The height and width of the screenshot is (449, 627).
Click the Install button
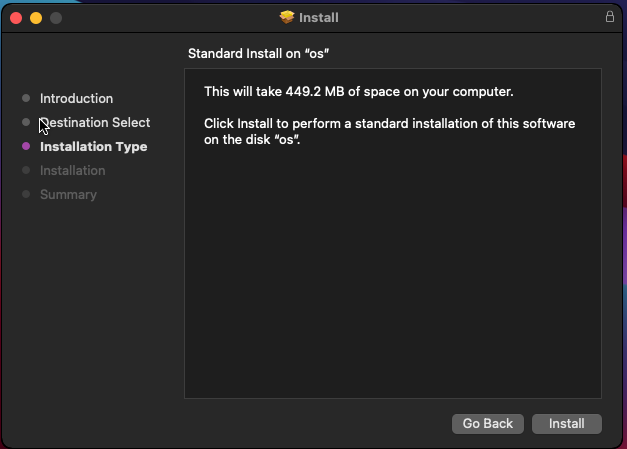[x=567, y=424]
